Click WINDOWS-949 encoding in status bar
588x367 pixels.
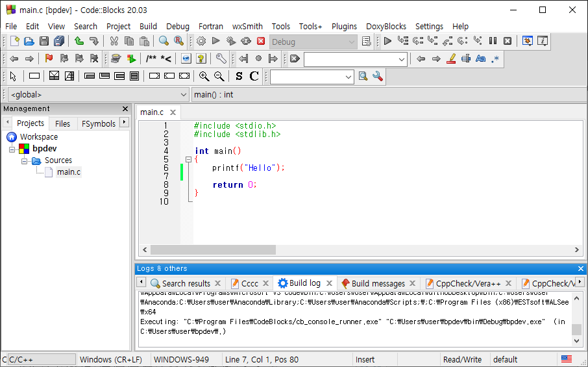181,359
